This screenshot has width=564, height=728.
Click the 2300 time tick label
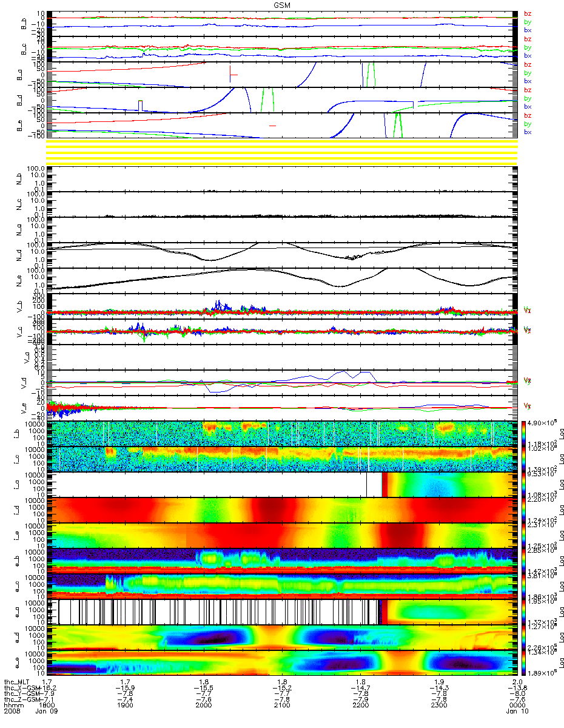(438, 706)
